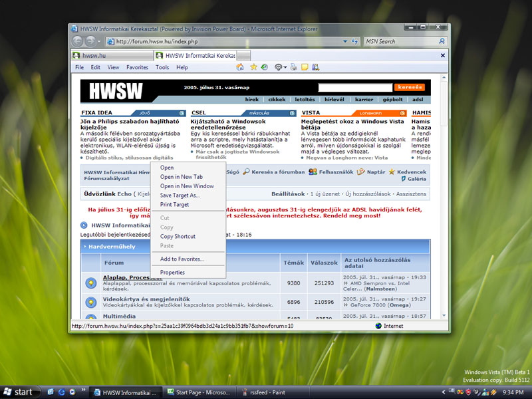Open the hírek navigation link

click(252, 99)
